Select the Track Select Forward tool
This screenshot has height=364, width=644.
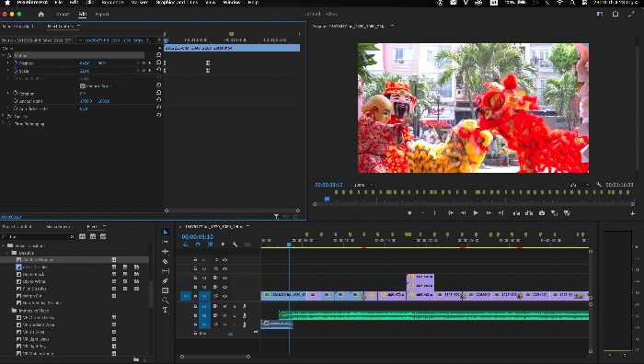pos(165,242)
